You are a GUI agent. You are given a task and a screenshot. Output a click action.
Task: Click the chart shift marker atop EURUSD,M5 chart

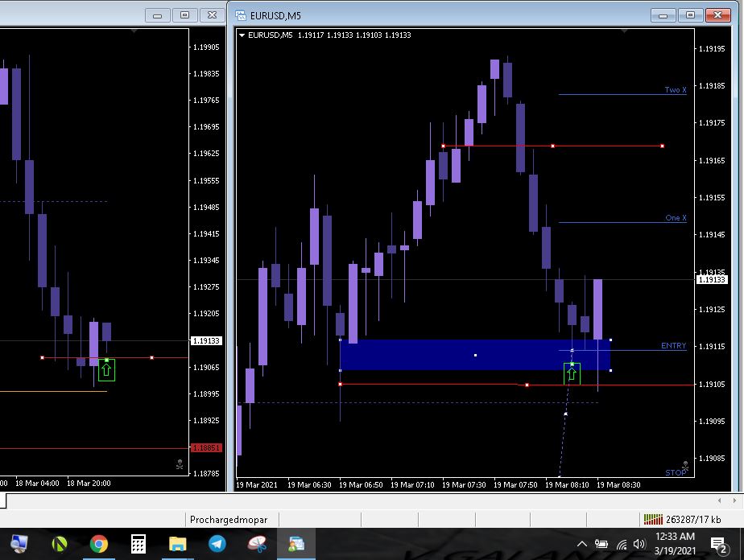pyautogui.click(x=624, y=31)
